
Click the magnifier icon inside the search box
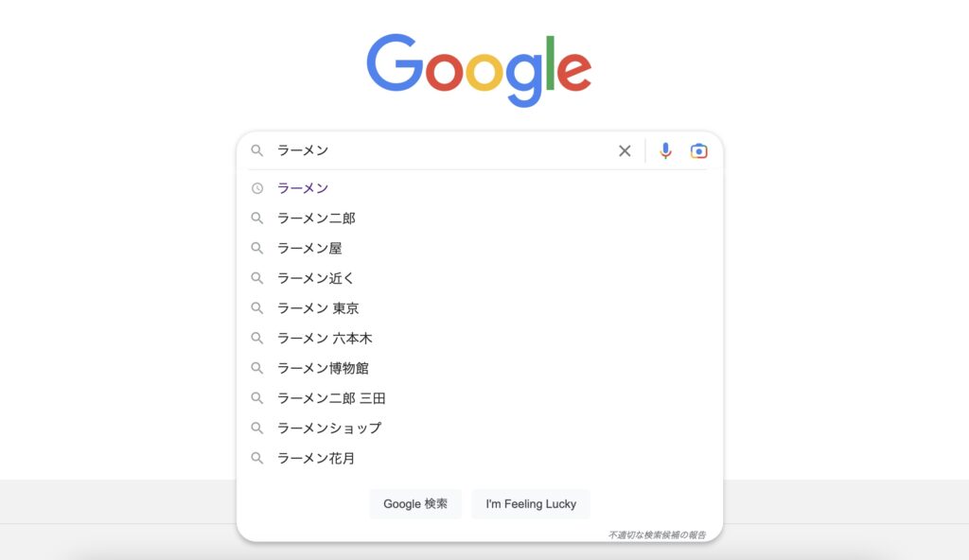point(257,150)
